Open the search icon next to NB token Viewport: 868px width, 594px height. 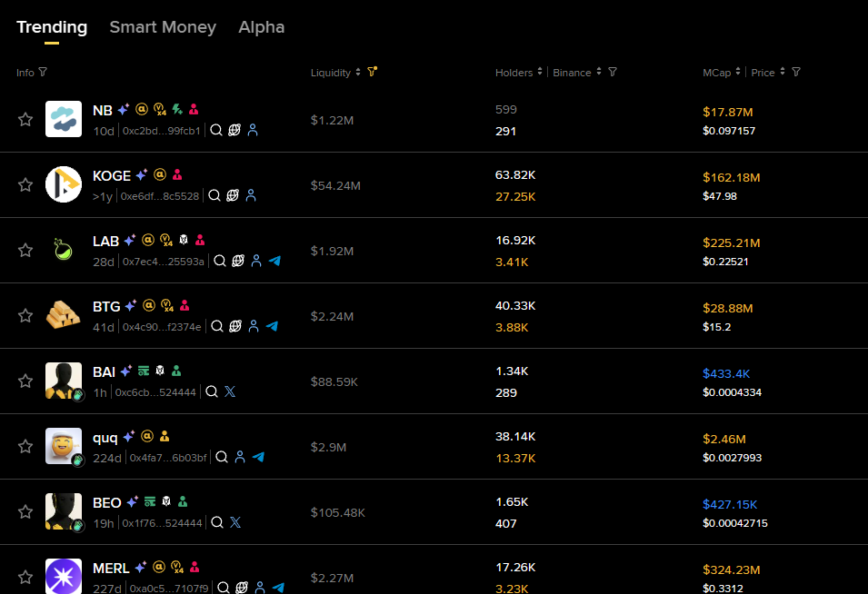[215, 130]
